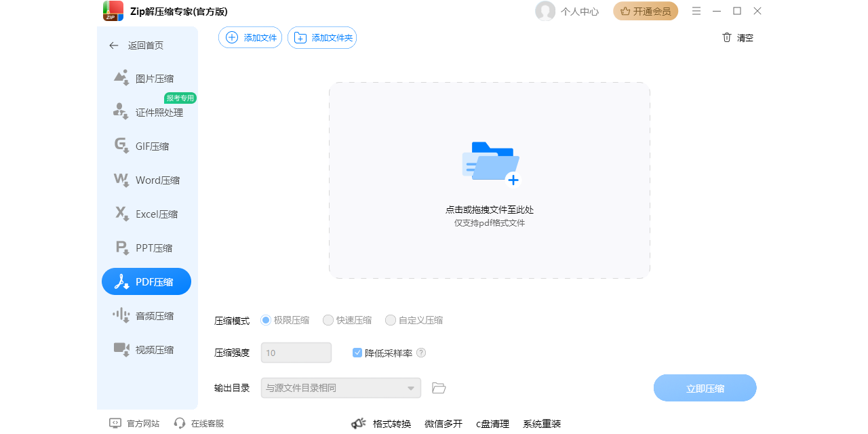This screenshot has height=434, width=868.
Task: Expand the hamburger menu at top right
Action: tap(696, 11)
